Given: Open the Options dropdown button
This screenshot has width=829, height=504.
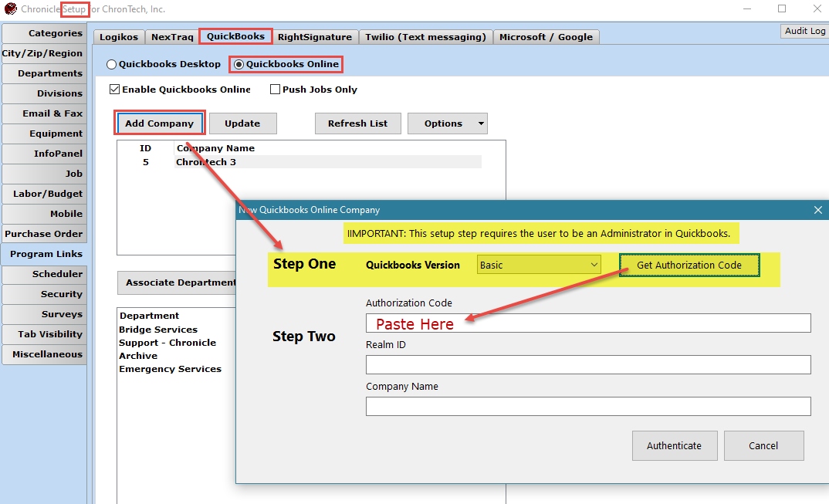Looking at the screenshot, I should coord(447,123).
